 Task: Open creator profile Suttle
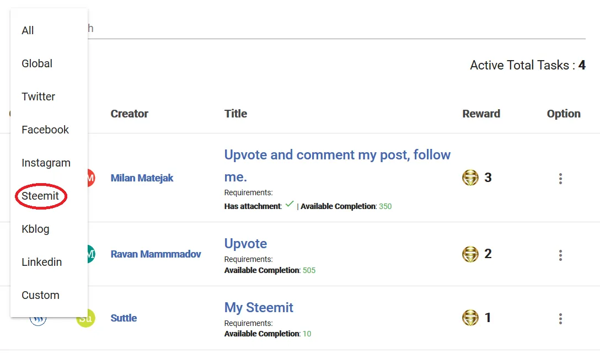(124, 318)
